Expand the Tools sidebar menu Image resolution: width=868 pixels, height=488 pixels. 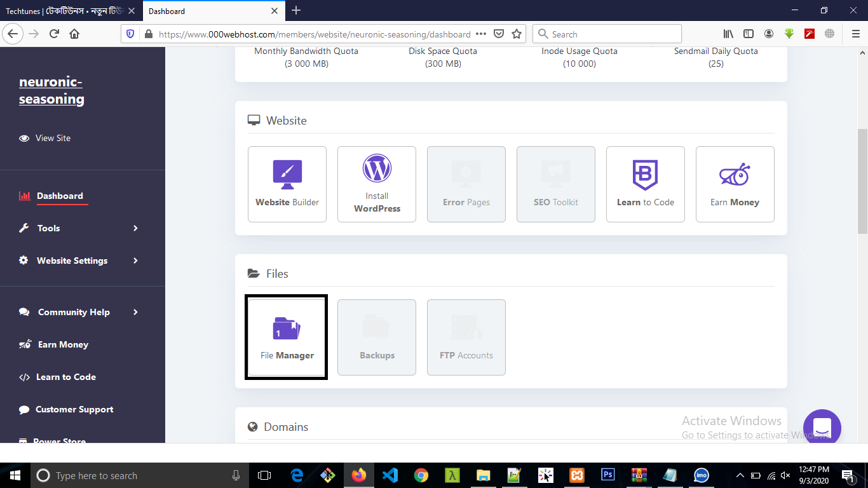pos(79,228)
